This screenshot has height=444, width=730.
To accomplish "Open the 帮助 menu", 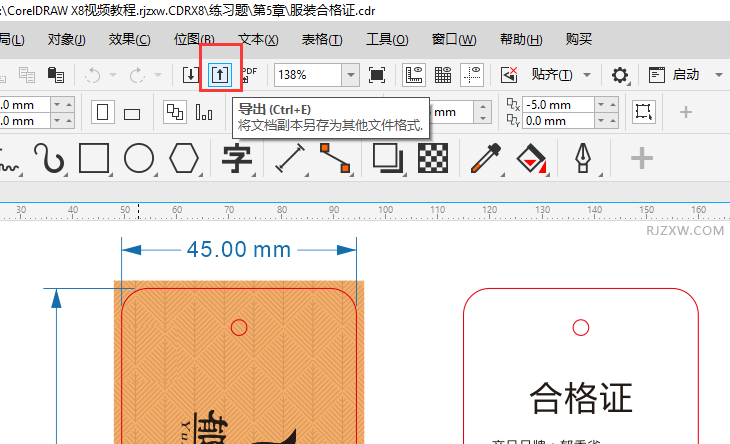I will [521, 40].
